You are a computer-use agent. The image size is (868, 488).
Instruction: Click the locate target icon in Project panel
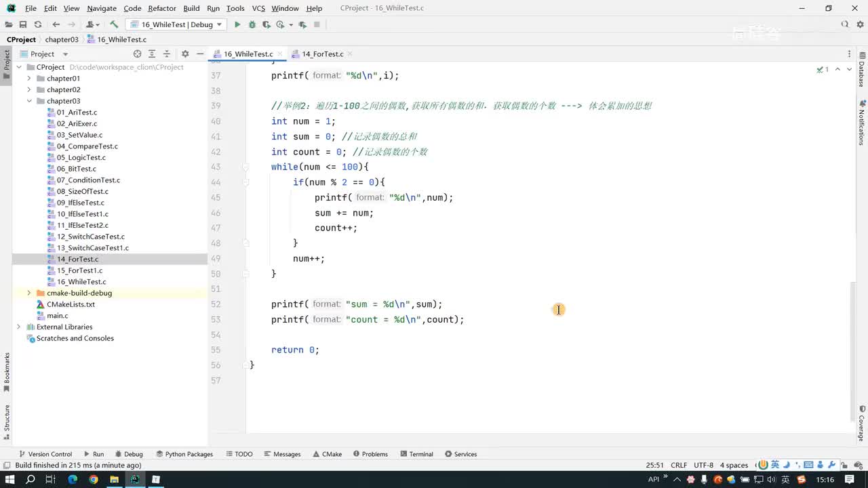(x=137, y=54)
